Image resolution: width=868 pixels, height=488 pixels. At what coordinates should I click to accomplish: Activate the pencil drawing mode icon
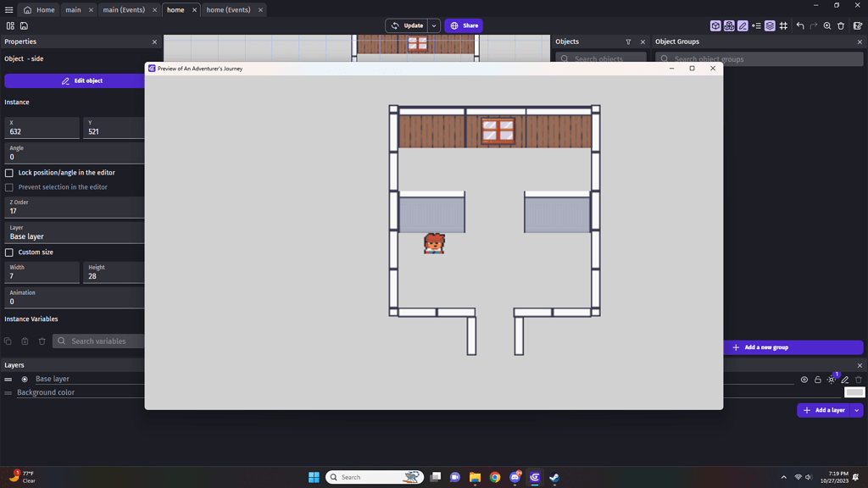tap(743, 26)
